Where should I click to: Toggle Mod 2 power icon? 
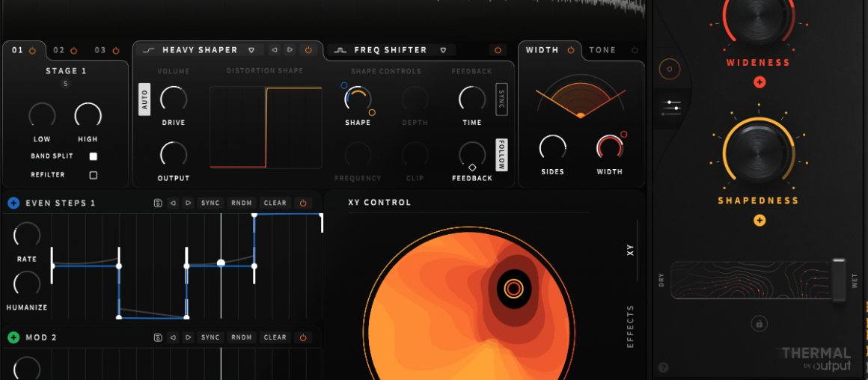pyautogui.click(x=303, y=337)
